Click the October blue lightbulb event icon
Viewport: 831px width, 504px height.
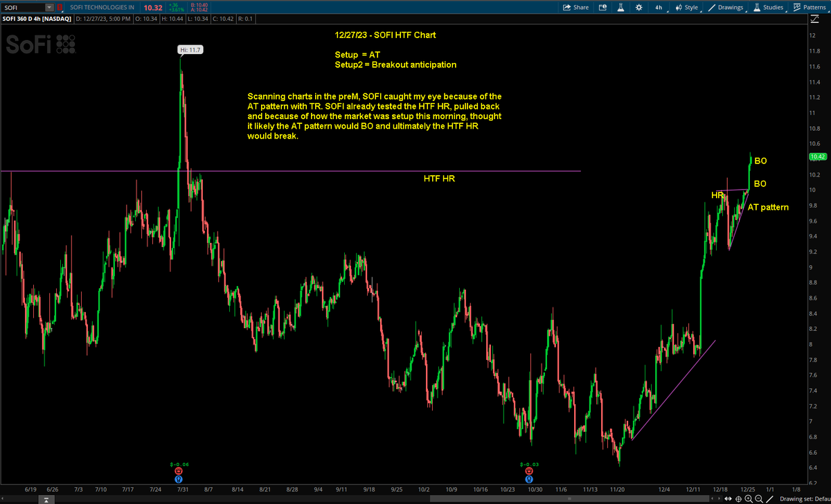(530, 478)
